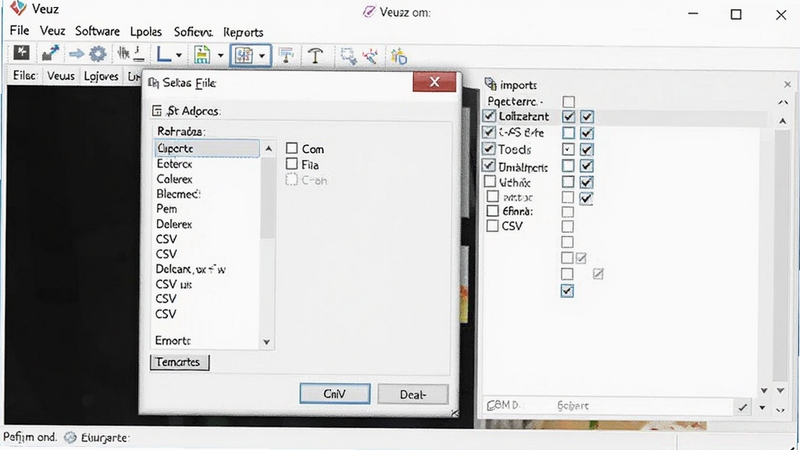The width and height of the screenshot is (800, 450).
Task: Untick the Lolizetent row checkbox
Action: click(x=489, y=116)
